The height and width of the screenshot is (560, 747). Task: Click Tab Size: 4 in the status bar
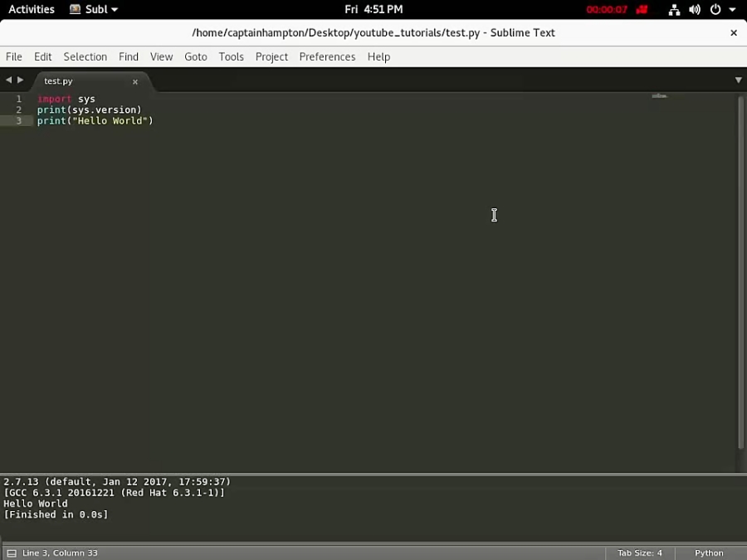pyautogui.click(x=639, y=553)
